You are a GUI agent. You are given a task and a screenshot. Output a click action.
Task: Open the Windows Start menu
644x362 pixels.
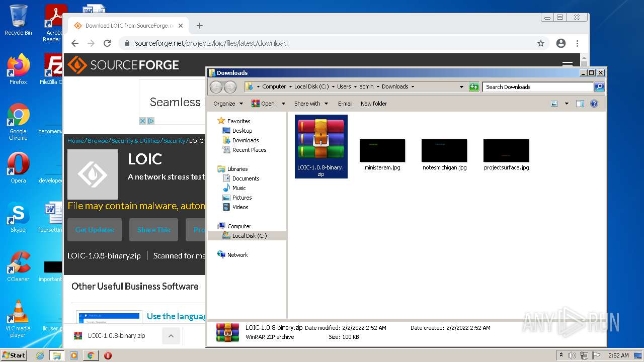14,355
